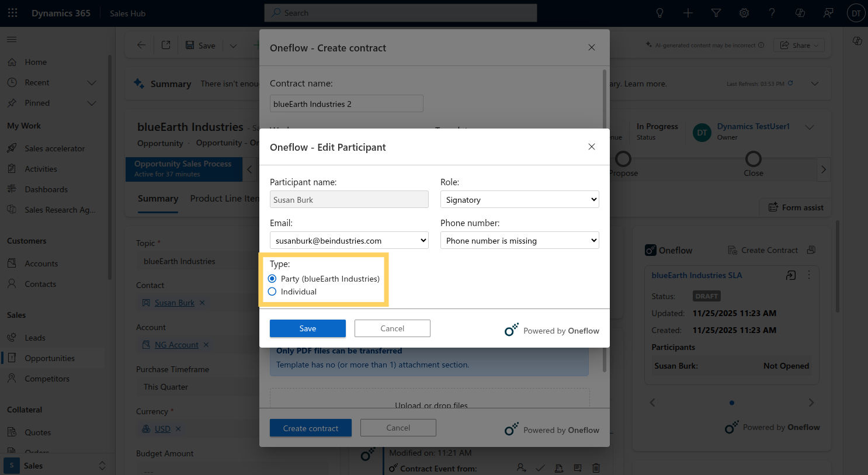Open Copilot icon in top bar
868x475 pixels.
point(800,13)
